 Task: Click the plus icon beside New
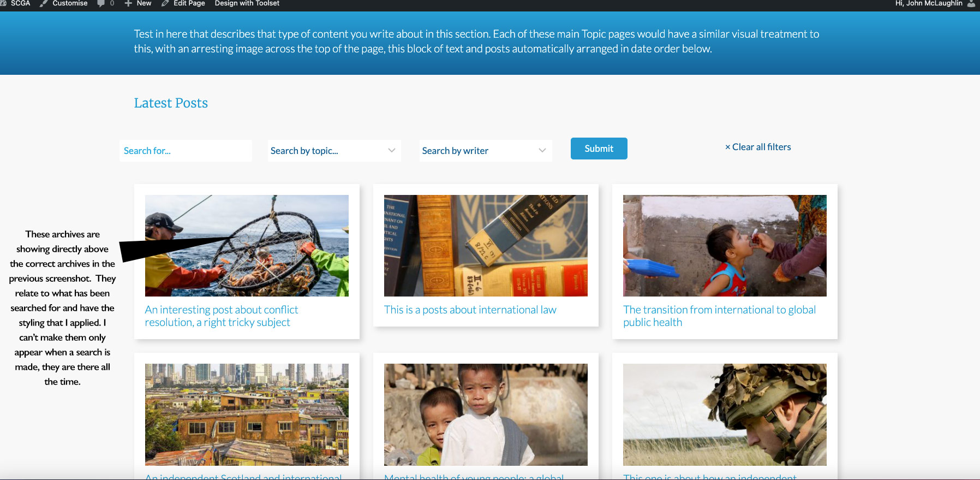tap(128, 3)
